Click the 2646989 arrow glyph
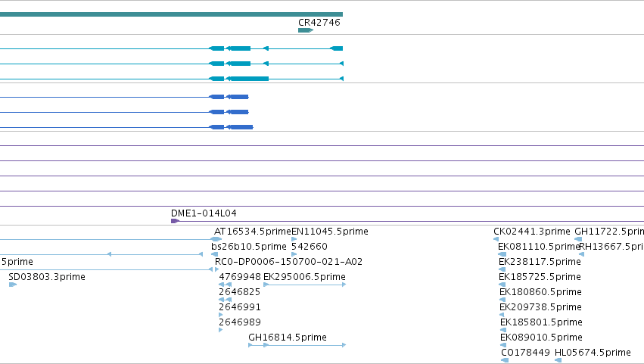The image size is (644, 364). click(x=220, y=330)
